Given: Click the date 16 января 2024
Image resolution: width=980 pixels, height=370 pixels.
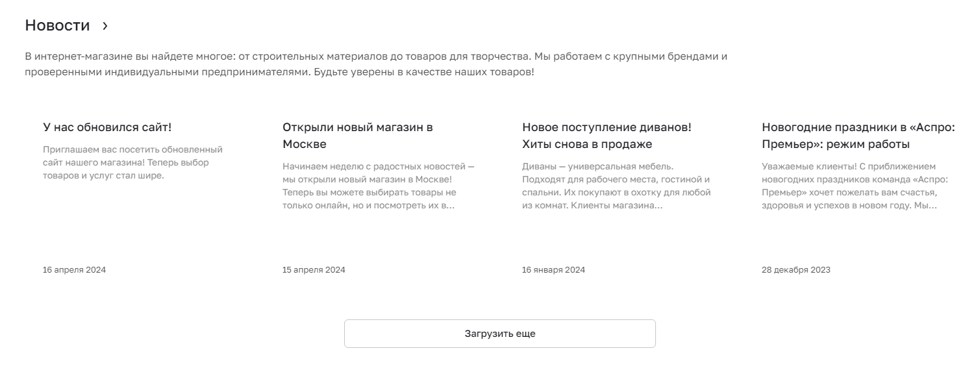Looking at the screenshot, I should (553, 270).
